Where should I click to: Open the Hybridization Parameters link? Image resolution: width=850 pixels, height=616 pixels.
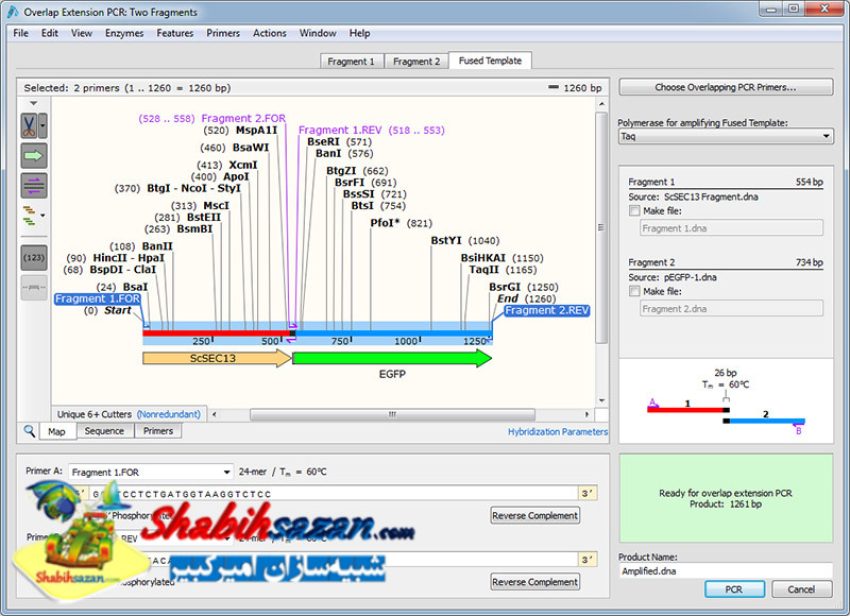tap(557, 432)
